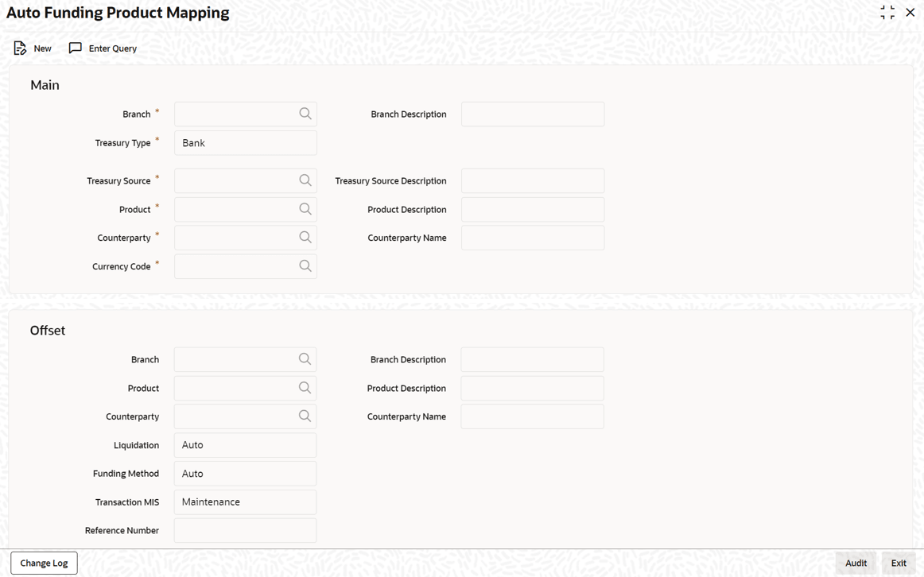924x577 pixels.
Task: Open lookup search for Currency Code
Action: 305,266
